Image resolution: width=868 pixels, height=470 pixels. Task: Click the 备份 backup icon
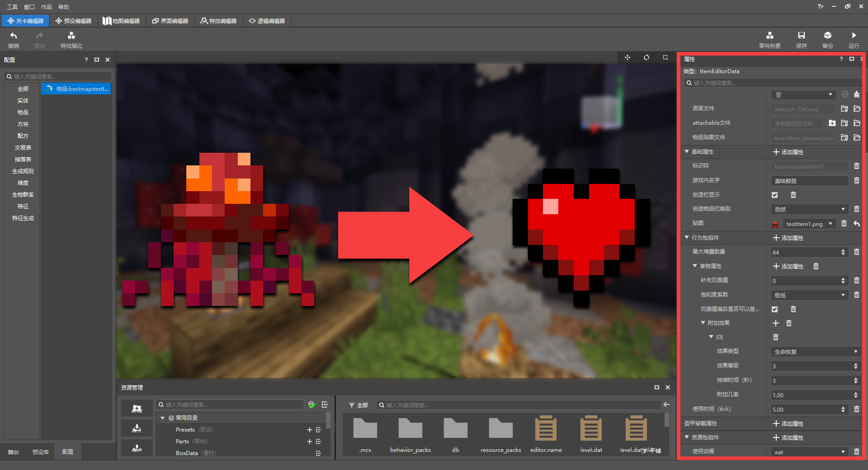[827, 36]
